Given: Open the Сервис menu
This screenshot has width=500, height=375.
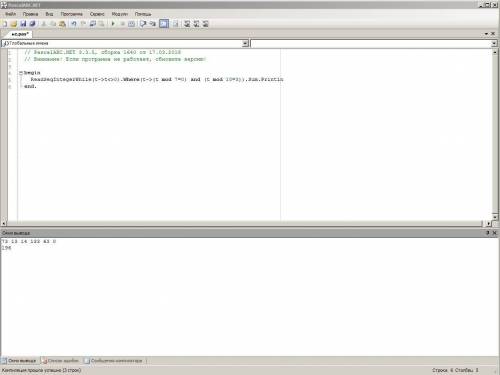Looking at the screenshot, I should (x=97, y=14).
